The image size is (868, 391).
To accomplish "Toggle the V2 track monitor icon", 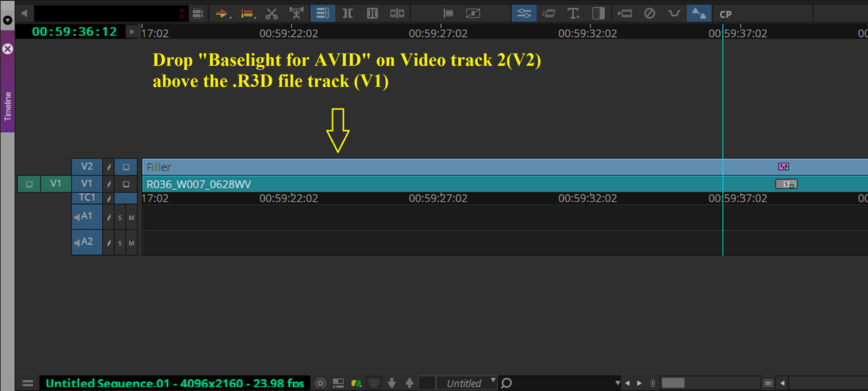I will (126, 167).
